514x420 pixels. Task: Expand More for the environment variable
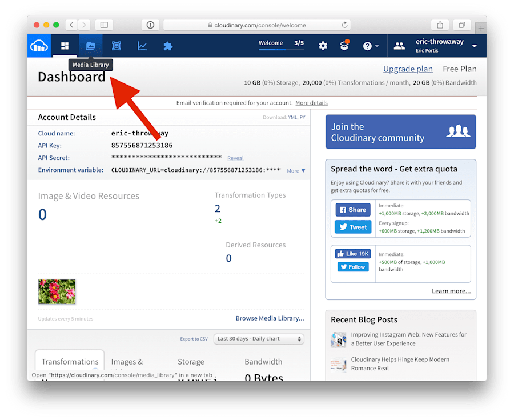click(x=296, y=170)
